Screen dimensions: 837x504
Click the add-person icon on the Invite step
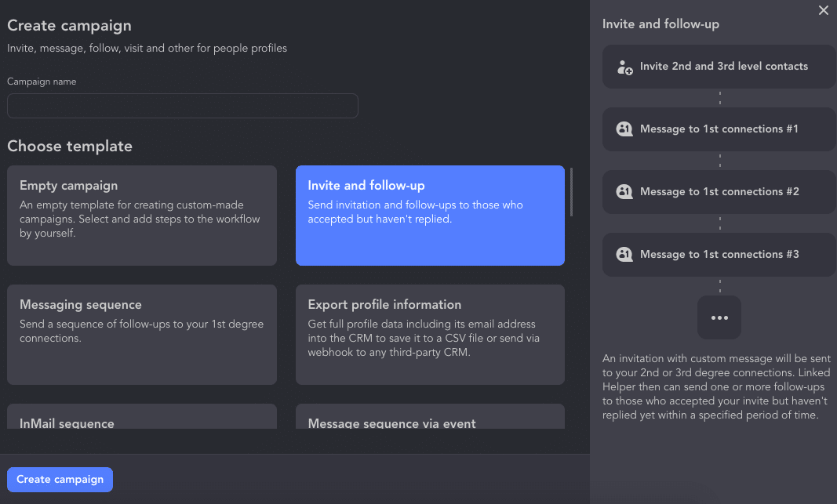(624, 67)
